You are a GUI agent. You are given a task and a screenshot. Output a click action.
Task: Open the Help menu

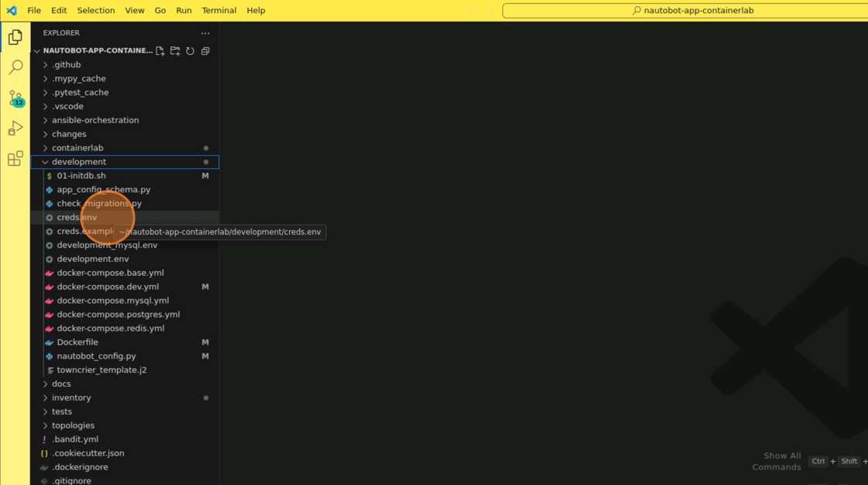pyautogui.click(x=256, y=11)
